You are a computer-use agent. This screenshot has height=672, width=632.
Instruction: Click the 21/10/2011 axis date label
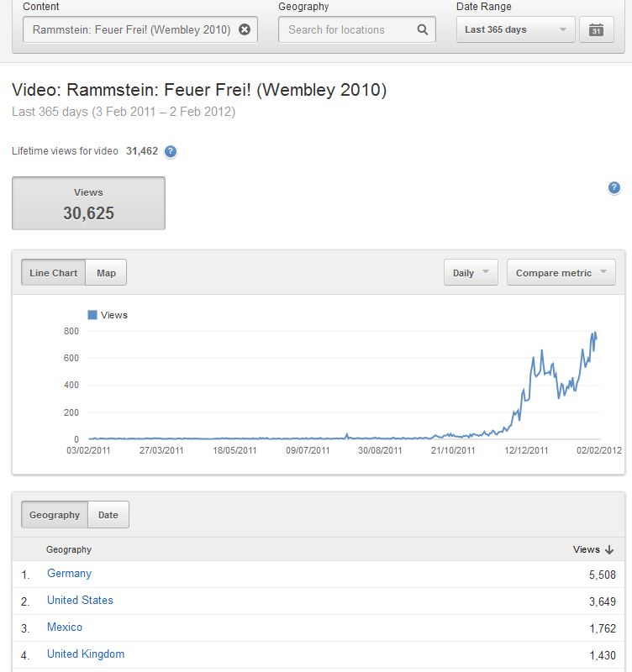(x=453, y=450)
